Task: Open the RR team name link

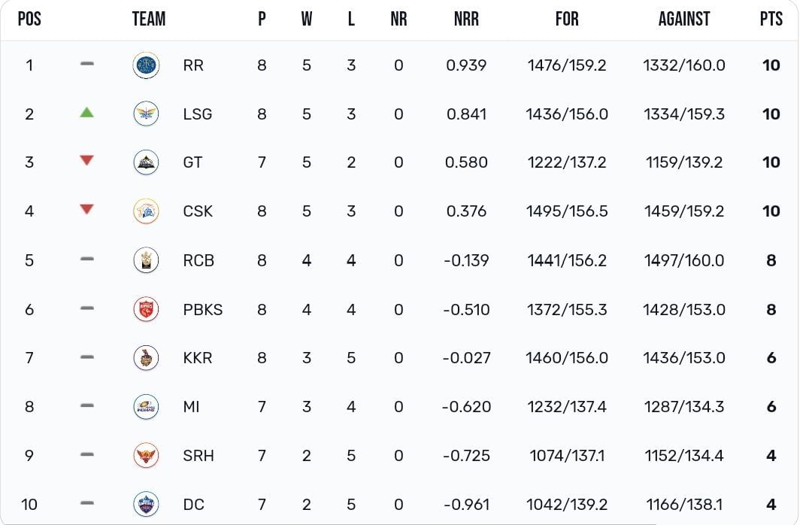Action: [193, 65]
